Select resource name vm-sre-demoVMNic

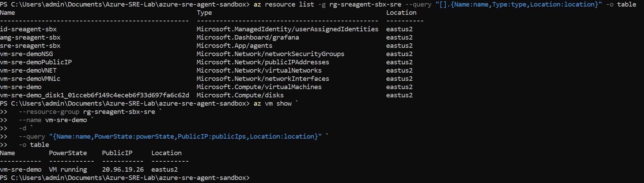click(30, 79)
